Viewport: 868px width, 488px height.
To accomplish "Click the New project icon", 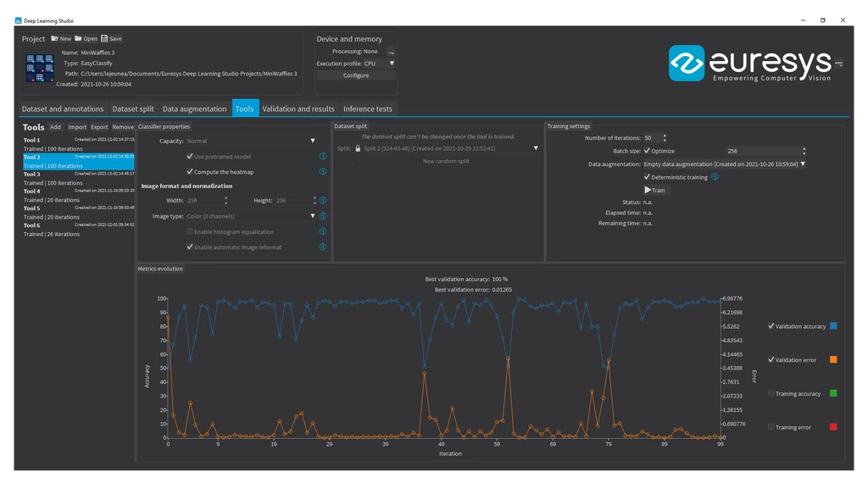I will 54,39.
